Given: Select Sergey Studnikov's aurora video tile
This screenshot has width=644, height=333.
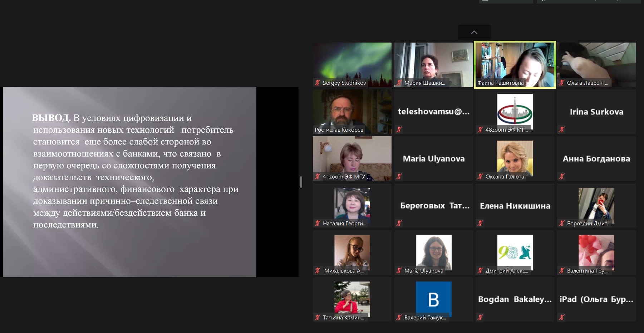Looking at the screenshot, I should click(x=352, y=65).
